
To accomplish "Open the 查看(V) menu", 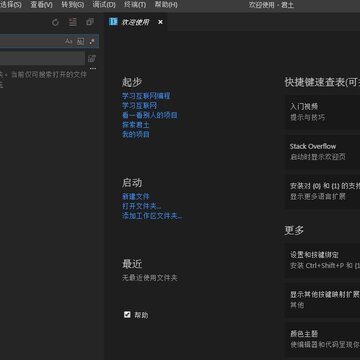I will (41, 5).
